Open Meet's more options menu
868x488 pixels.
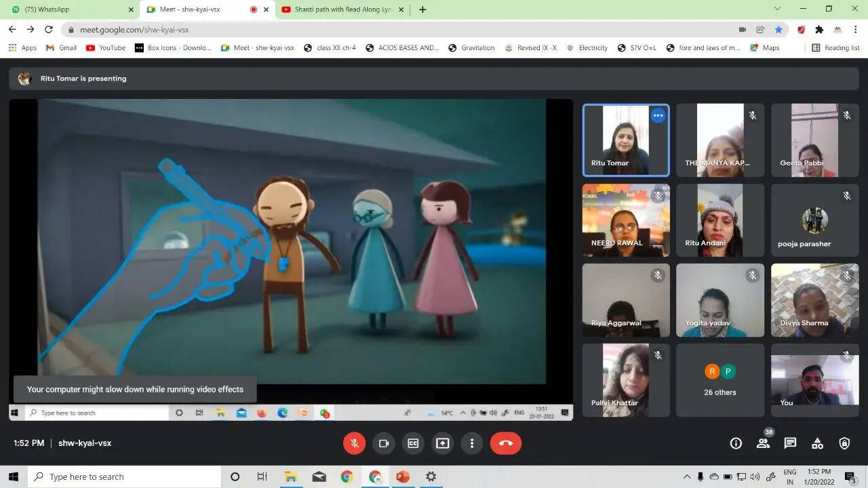tap(472, 443)
